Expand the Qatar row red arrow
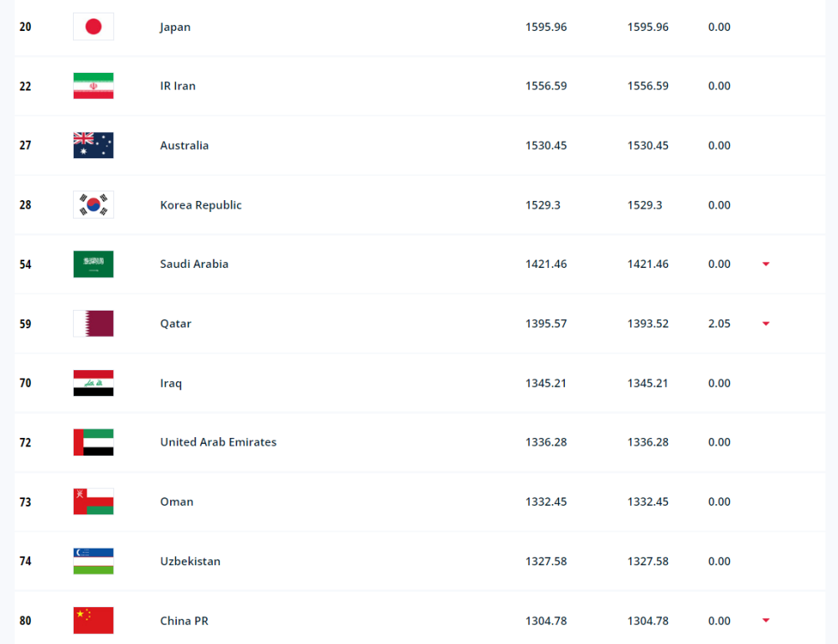The image size is (838, 644). click(x=766, y=323)
